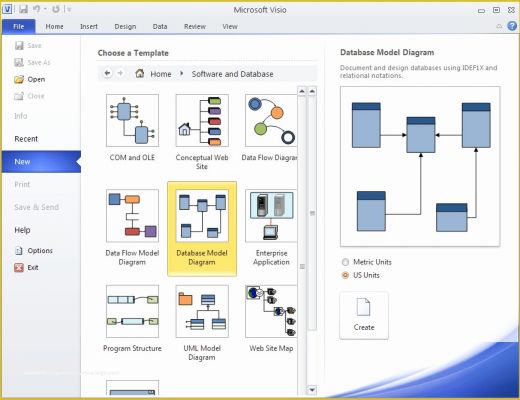This screenshot has height=400, width=520.
Task: Click Close in the backstage menu
Action: (x=29, y=96)
